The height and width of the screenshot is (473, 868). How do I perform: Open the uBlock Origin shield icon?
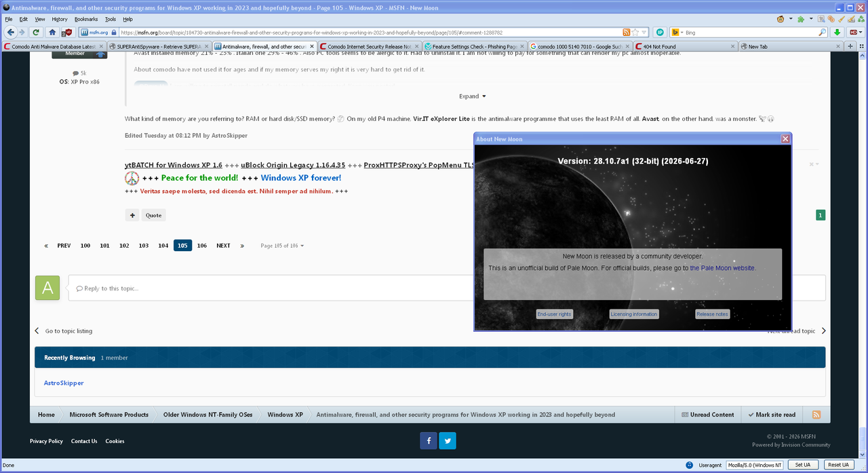point(67,32)
